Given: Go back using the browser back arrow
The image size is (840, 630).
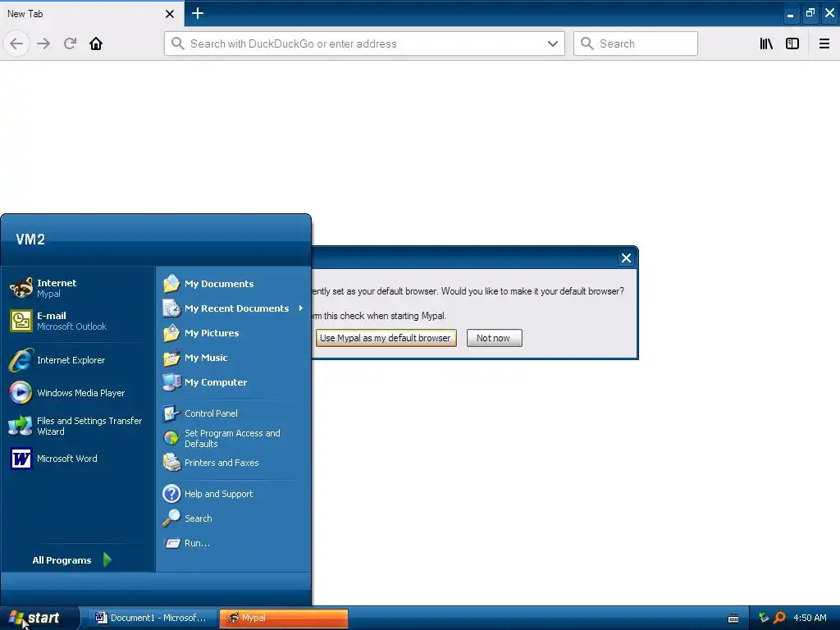Looking at the screenshot, I should (x=16, y=43).
